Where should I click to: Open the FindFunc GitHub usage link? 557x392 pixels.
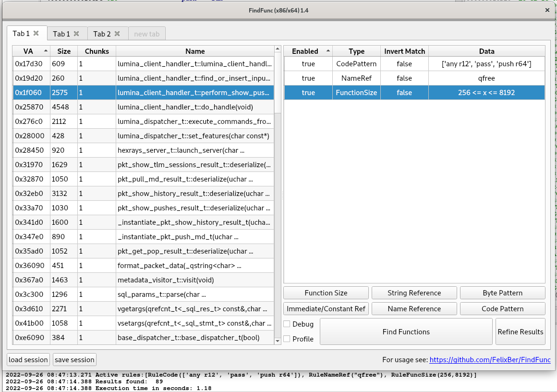pyautogui.click(x=490, y=360)
